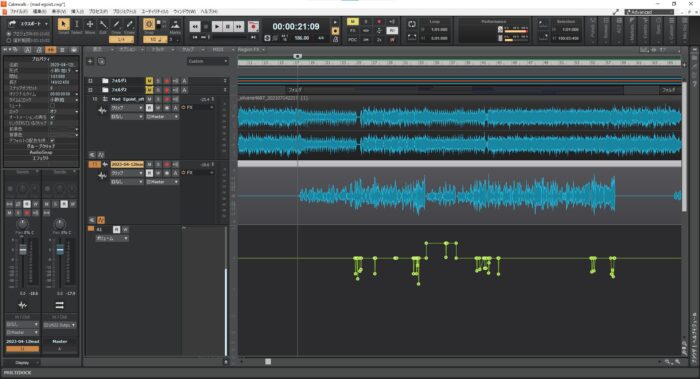The width and height of the screenshot is (700, 379).
Task: Click the MULTIDOCK label at the bottom
Action: point(17,373)
